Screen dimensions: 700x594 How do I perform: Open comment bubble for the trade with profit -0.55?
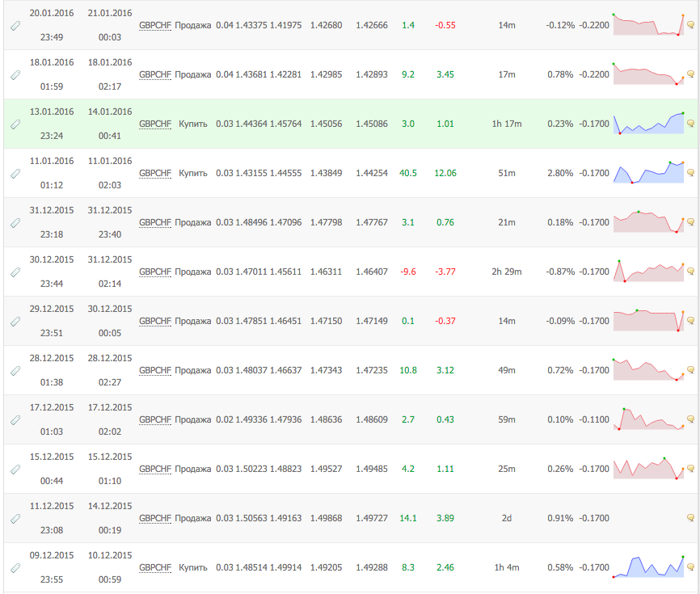[690, 25]
